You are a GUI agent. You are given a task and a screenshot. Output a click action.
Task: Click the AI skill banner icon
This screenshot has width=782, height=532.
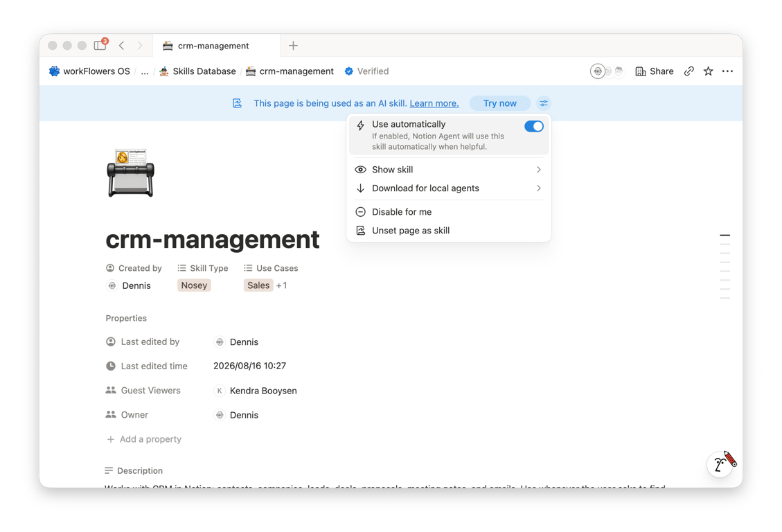click(x=238, y=103)
